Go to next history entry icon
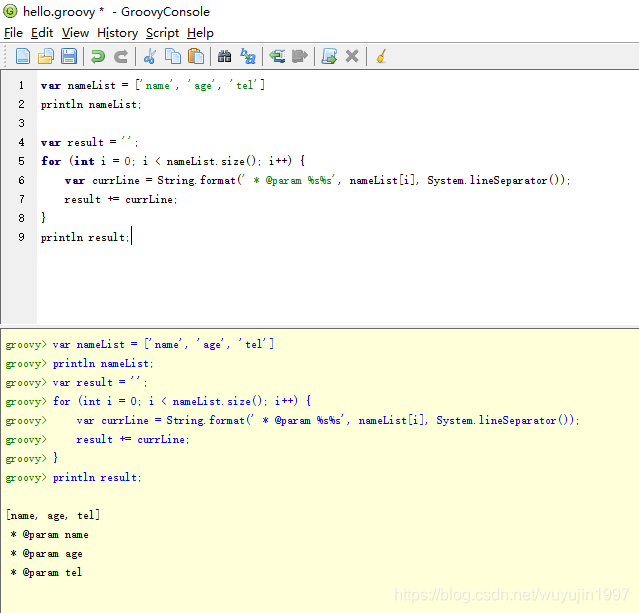 click(300, 56)
